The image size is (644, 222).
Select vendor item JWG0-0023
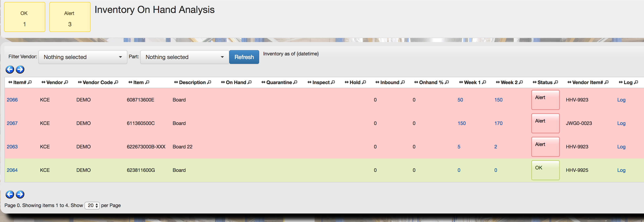[x=579, y=123]
